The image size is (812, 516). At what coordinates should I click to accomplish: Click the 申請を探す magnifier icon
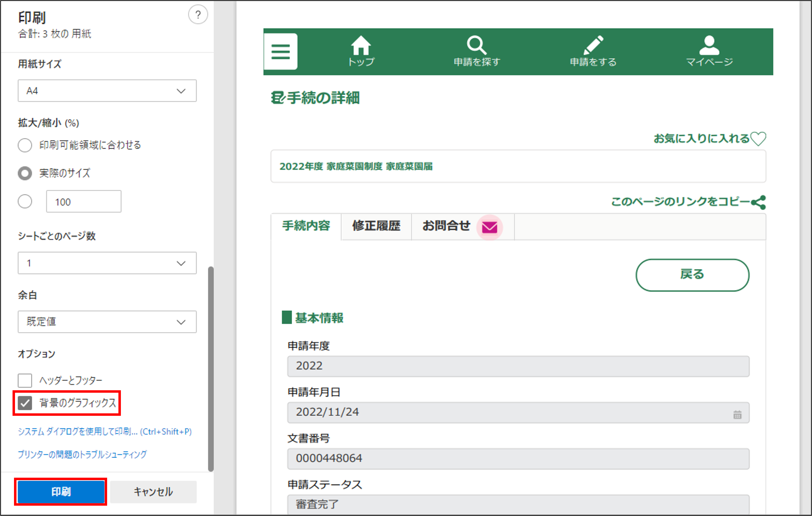tap(476, 45)
